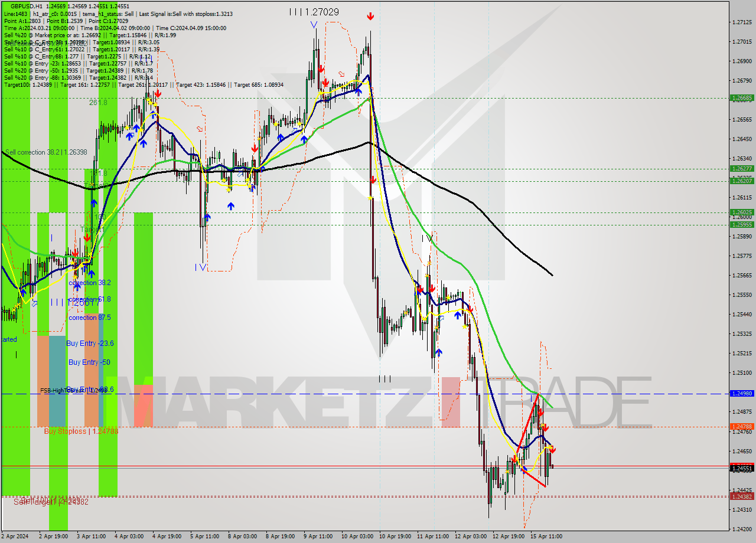756x543 pixels.
Task: Select the '3 Apr 11:00' time label
Action: [91, 537]
